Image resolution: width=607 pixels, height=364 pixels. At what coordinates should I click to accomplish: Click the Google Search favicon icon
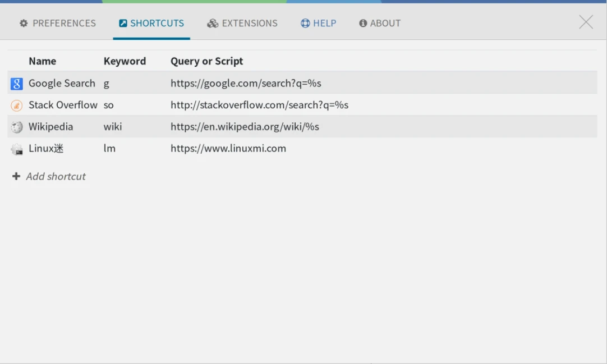[17, 84]
